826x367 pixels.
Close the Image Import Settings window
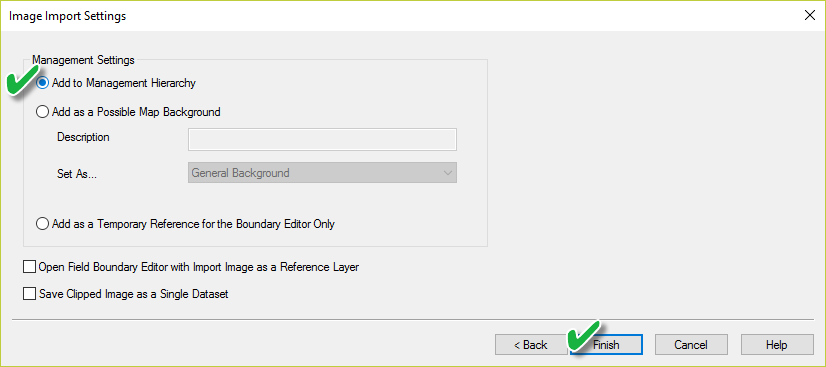point(810,15)
